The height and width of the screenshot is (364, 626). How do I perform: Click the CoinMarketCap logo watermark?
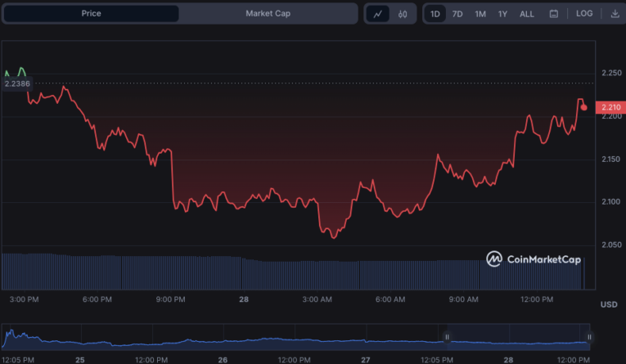click(534, 259)
